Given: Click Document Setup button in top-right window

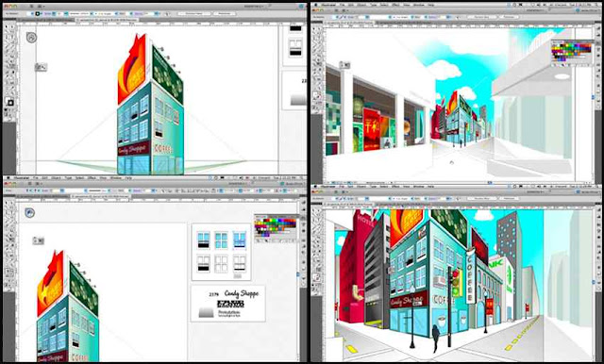Looking at the screenshot, I should [x=481, y=17].
